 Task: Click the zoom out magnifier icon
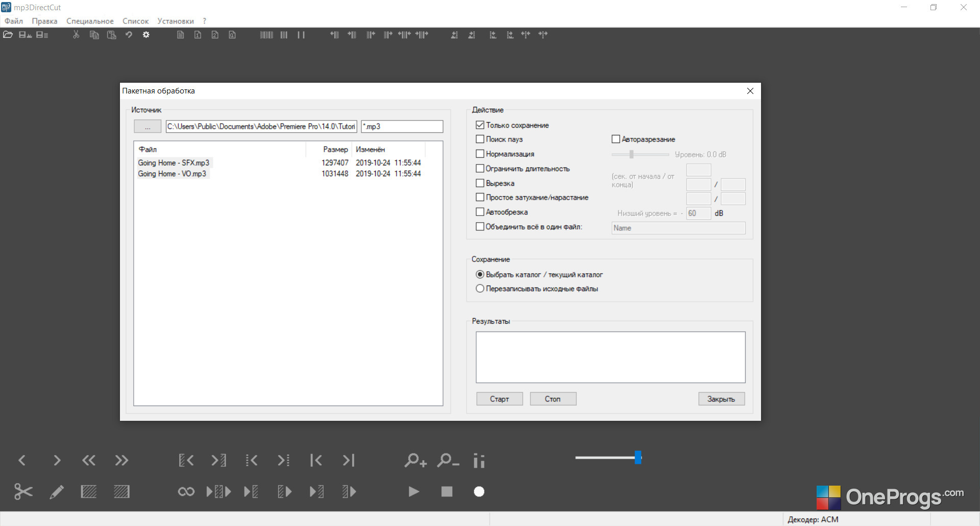pos(448,461)
